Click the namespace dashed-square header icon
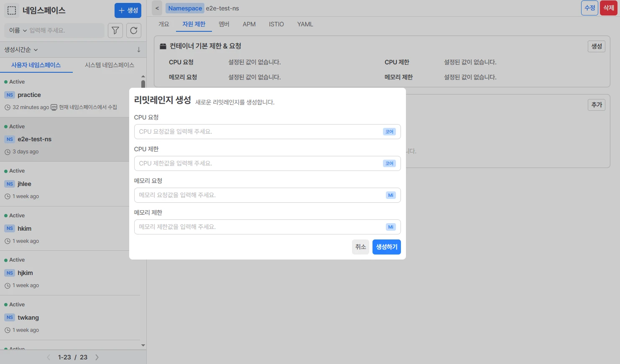Image resolution: width=620 pixels, height=364 pixels. [12, 10]
